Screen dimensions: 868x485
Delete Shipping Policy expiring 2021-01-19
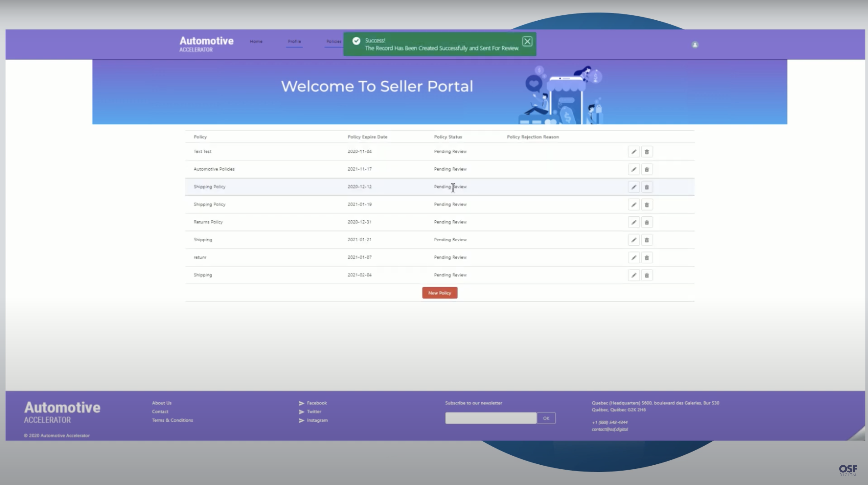(647, 205)
